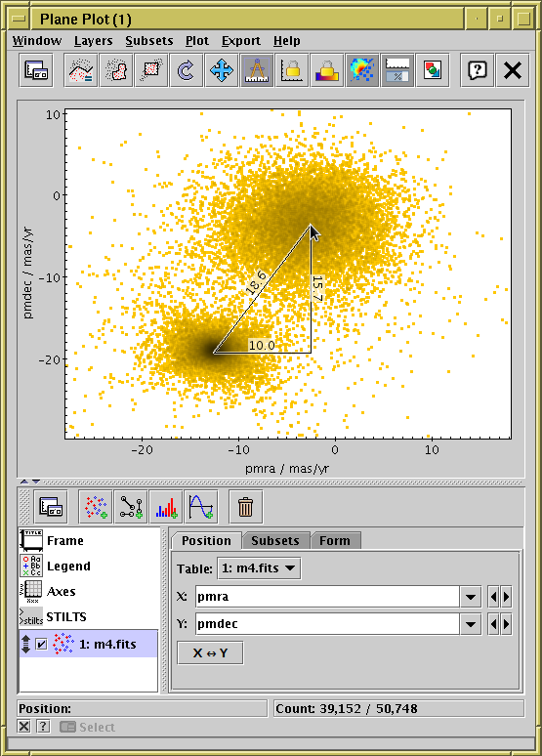Click the collapse-up arrow on split divider
The image size is (542, 756).
tap(24, 482)
